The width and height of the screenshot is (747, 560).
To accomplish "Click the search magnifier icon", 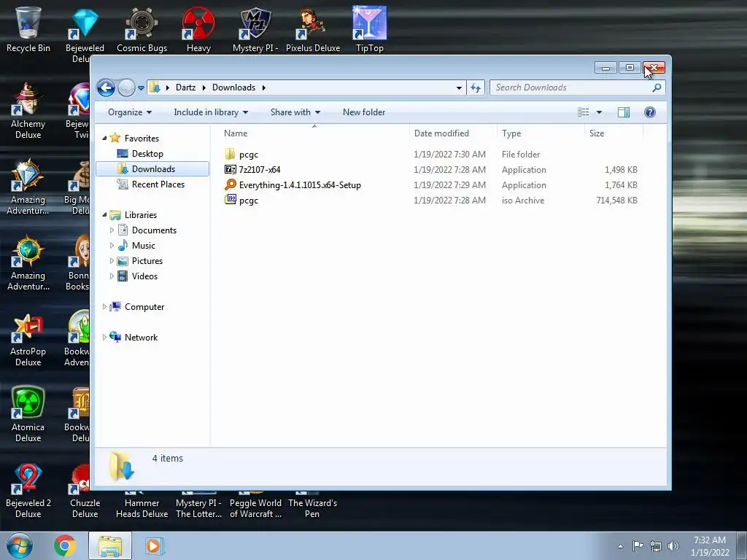I will point(657,87).
